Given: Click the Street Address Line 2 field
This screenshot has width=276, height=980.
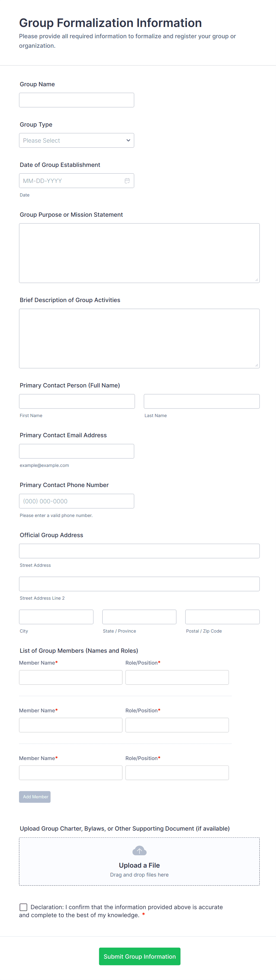Looking at the screenshot, I should 139,584.
